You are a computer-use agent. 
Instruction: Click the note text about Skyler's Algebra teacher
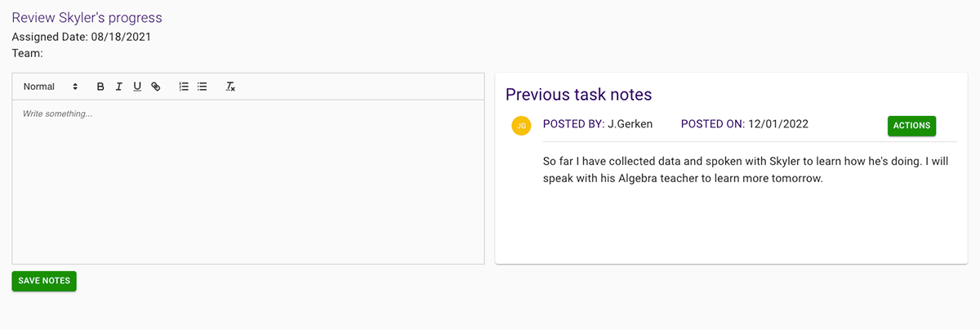click(x=746, y=170)
